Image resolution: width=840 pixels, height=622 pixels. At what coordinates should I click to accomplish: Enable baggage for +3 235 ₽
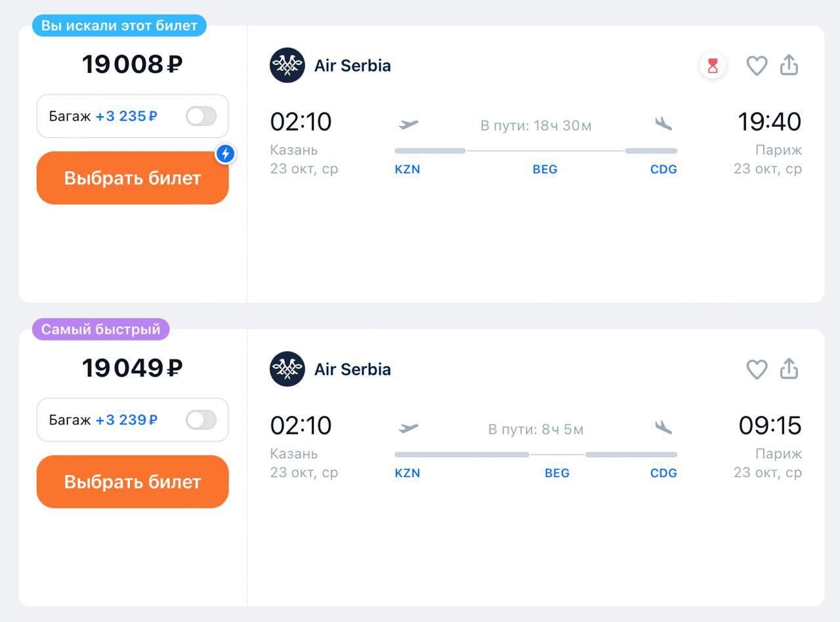[x=201, y=116]
